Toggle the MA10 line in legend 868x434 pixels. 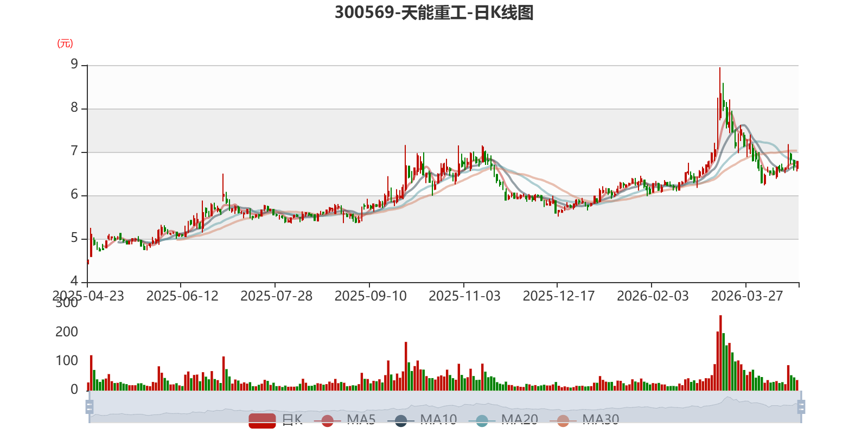(x=422, y=420)
